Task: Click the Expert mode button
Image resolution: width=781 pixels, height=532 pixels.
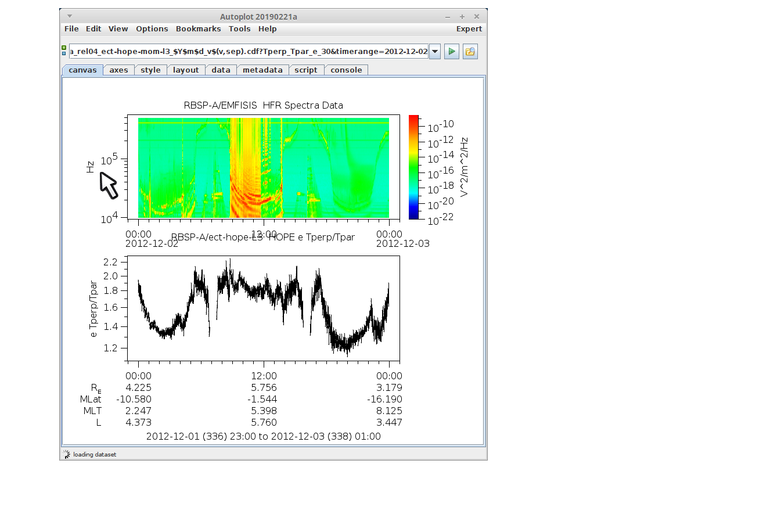Action: [x=469, y=29]
